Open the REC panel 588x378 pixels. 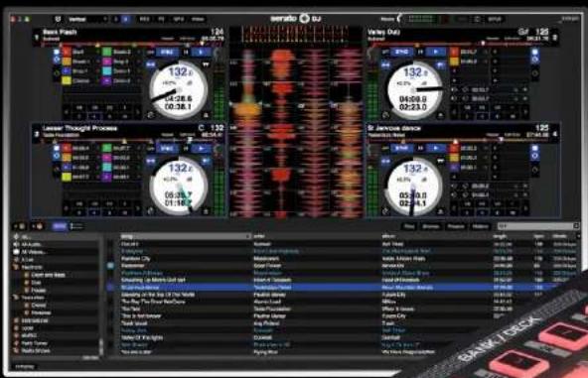pyautogui.click(x=144, y=19)
